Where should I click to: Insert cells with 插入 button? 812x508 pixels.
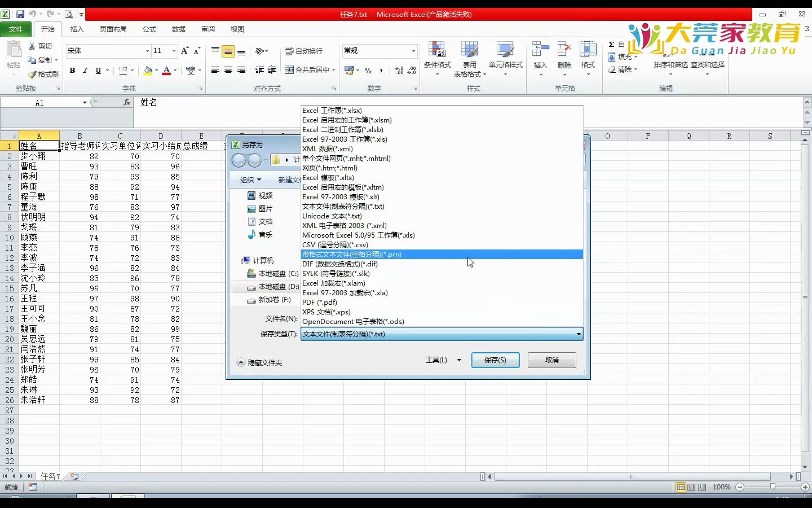point(541,59)
